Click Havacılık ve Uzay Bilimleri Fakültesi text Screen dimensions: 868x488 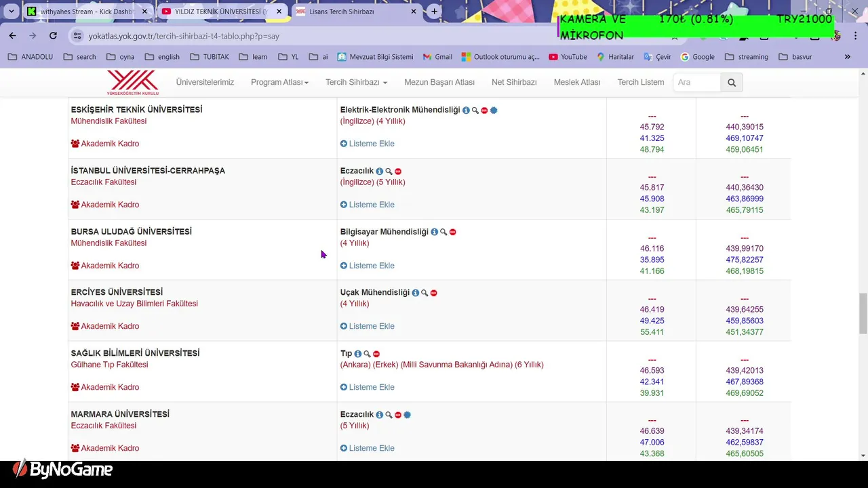[134, 304]
